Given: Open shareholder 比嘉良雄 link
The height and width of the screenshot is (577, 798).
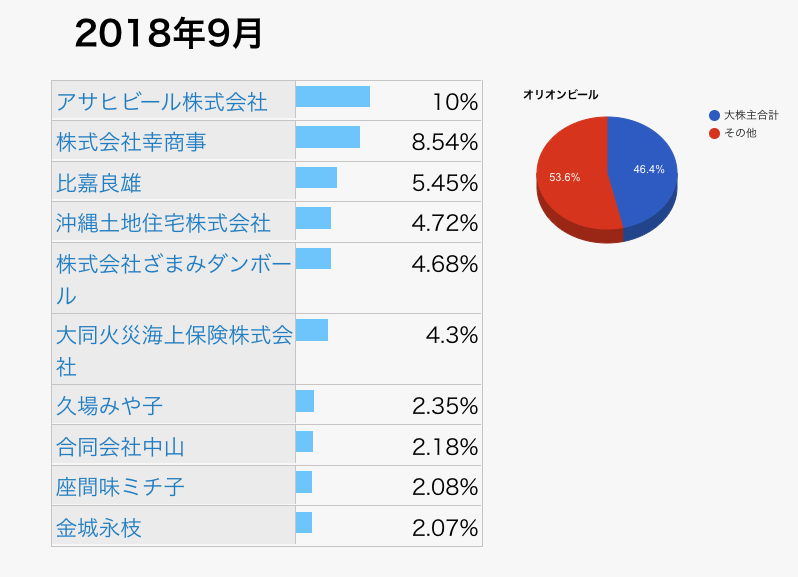Looking at the screenshot, I should [101, 183].
